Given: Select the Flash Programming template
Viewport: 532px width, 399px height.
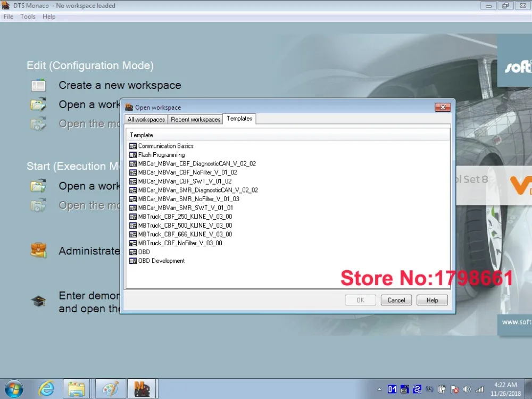Looking at the screenshot, I should [157, 155].
